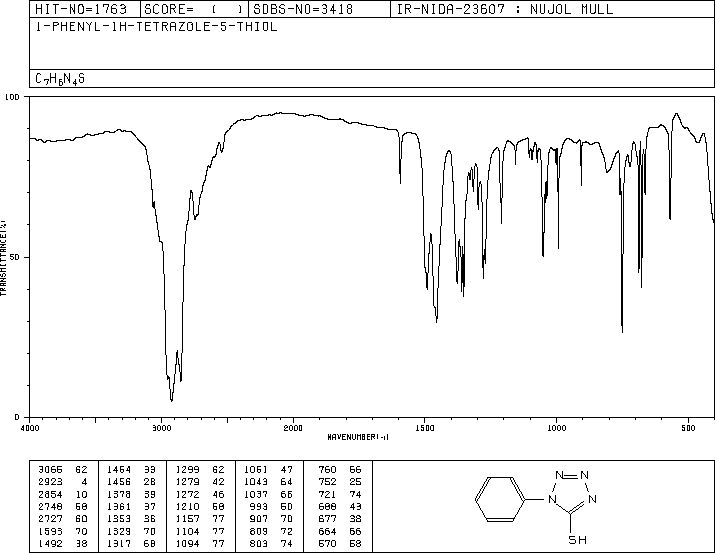Click the WAVENUMBER x-axis title
715x553 pixels.
pos(358,437)
